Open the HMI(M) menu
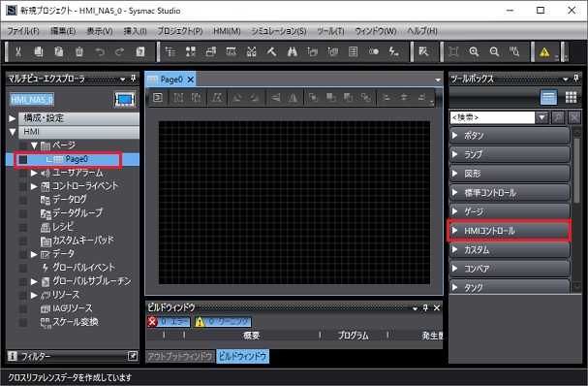This screenshot has height=386, width=588. pos(227,31)
